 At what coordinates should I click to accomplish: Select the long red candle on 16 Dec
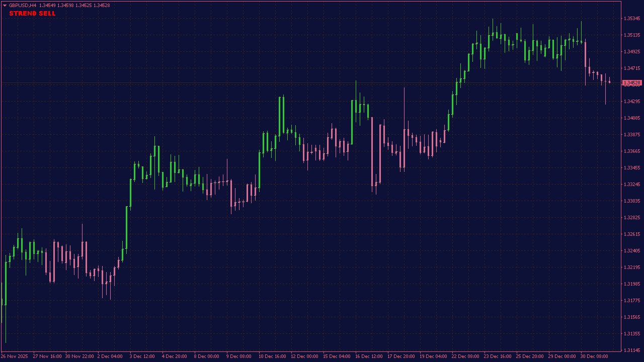372,151
